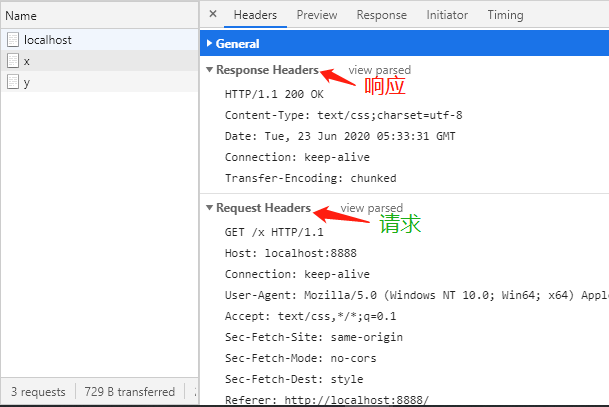Click the HTTP/1.1 200 OK status line

tap(274, 94)
